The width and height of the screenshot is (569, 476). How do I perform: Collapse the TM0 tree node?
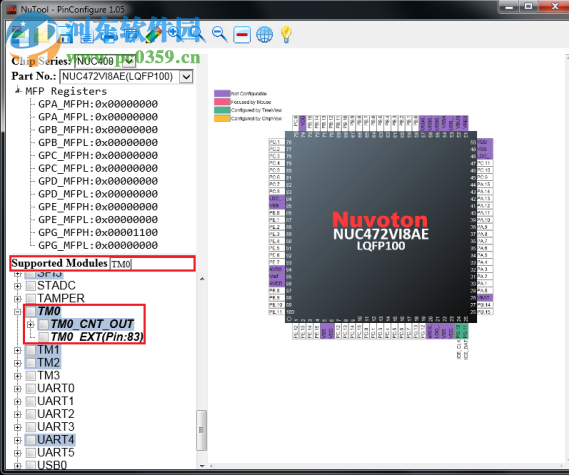coord(17,312)
